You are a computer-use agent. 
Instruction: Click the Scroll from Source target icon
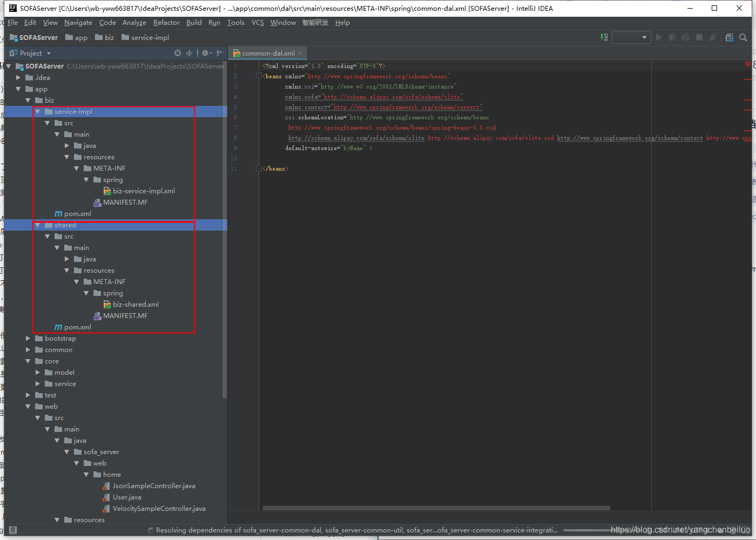178,53
